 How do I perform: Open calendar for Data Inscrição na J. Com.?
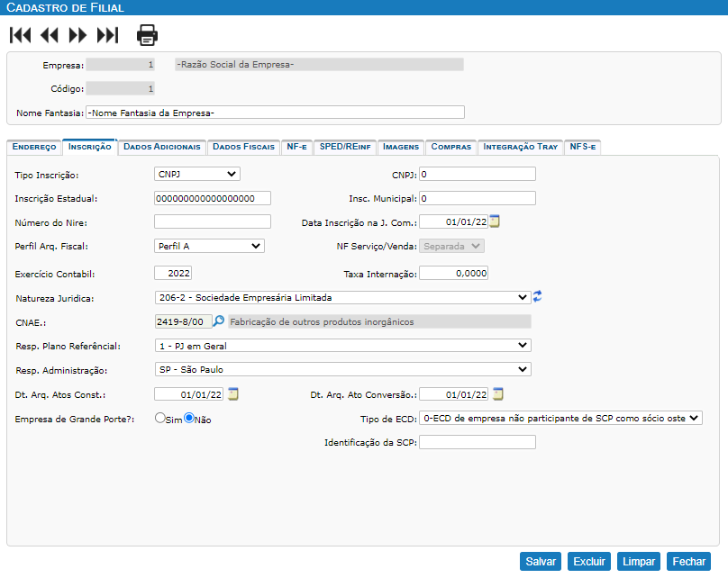[x=495, y=221]
